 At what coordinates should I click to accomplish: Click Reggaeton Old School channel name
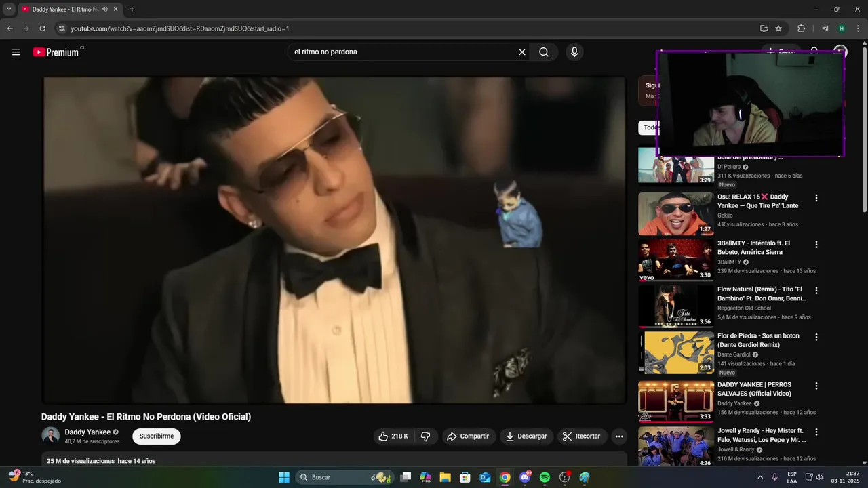744,308
